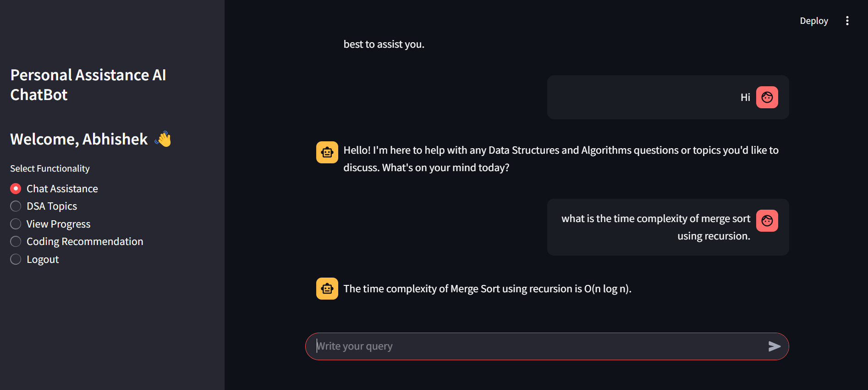Viewport: 868px width, 390px height.
Task: Click the Deploy button
Action: pos(813,21)
